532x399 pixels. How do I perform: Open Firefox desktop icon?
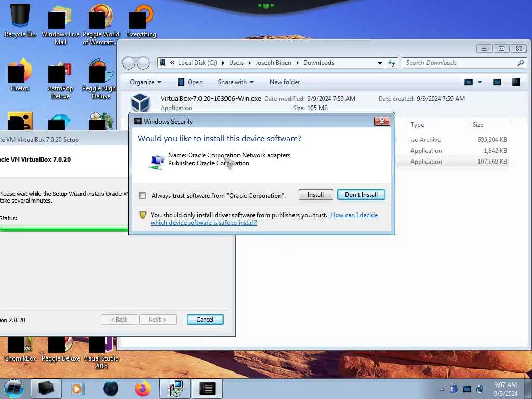(20, 75)
